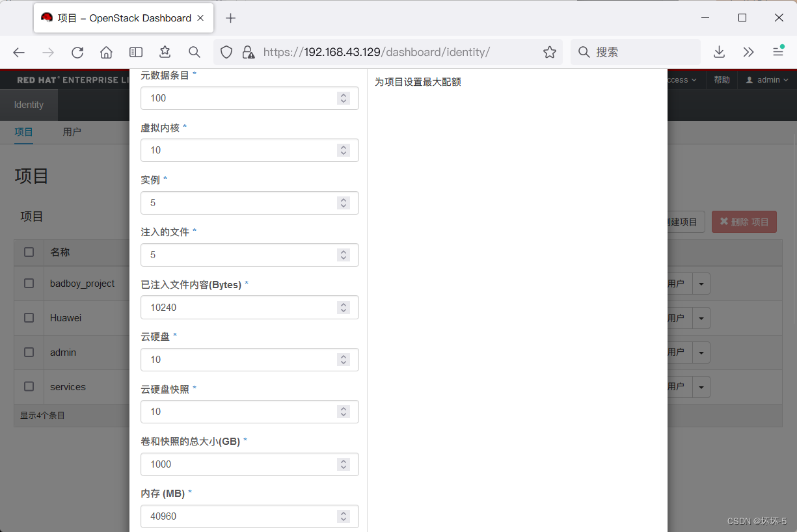Edit the 卷和快照的总大小 field 1000
Viewport: 797px width, 532px height.
pyautogui.click(x=250, y=464)
